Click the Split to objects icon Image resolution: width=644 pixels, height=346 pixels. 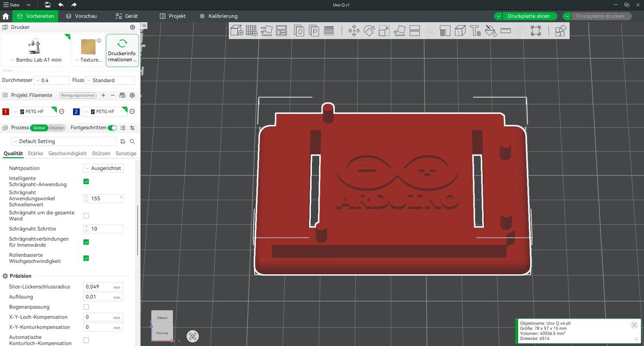tap(299, 31)
